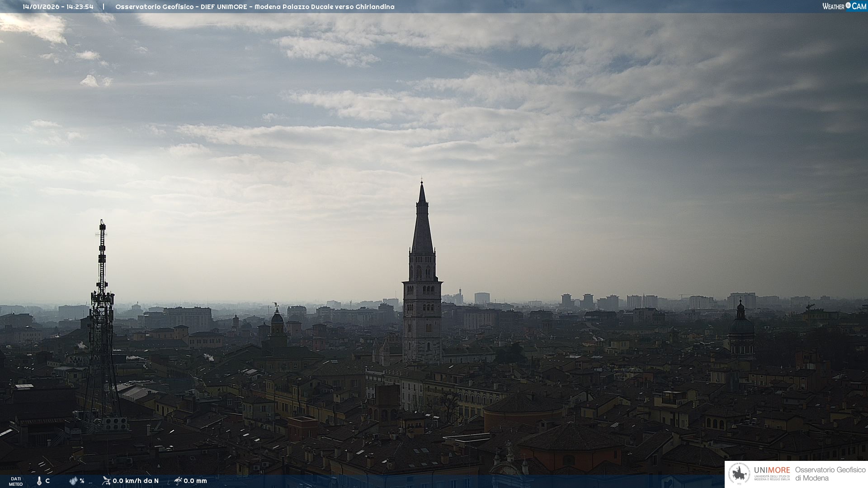Click the humidity % unit label
Screen dimensions: 868x488
[82, 481]
